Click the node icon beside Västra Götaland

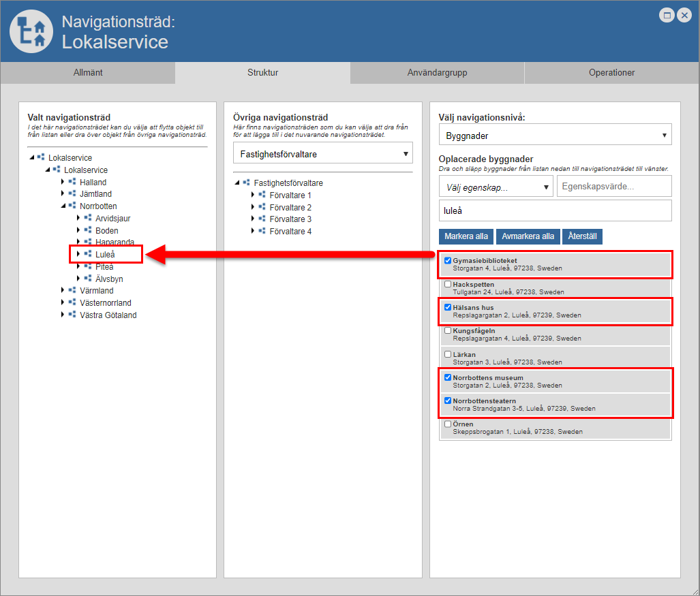pos(72,315)
